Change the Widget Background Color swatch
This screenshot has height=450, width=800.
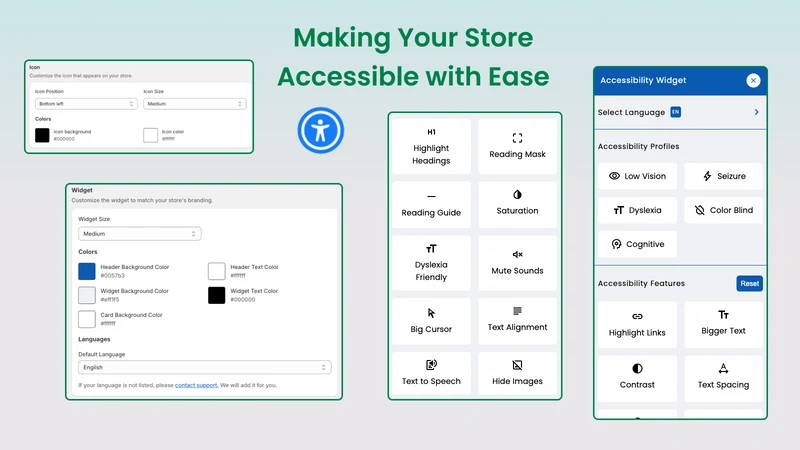pyautogui.click(x=87, y=295)
